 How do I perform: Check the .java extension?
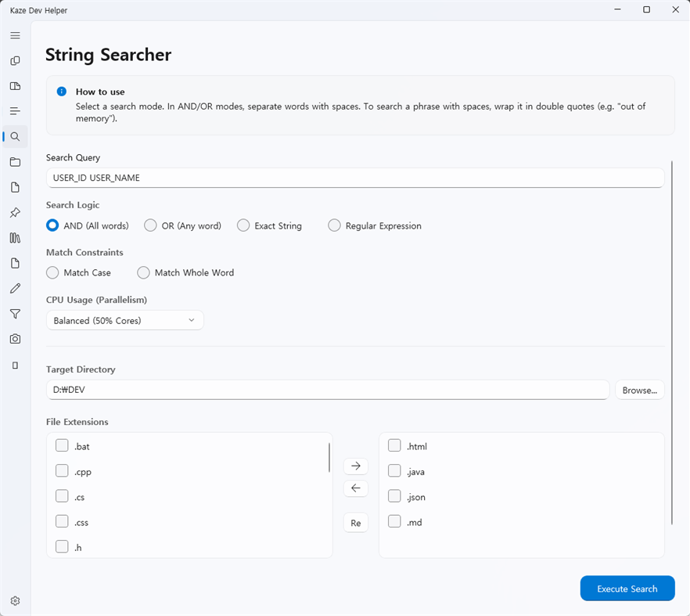(x=394, y=470)
